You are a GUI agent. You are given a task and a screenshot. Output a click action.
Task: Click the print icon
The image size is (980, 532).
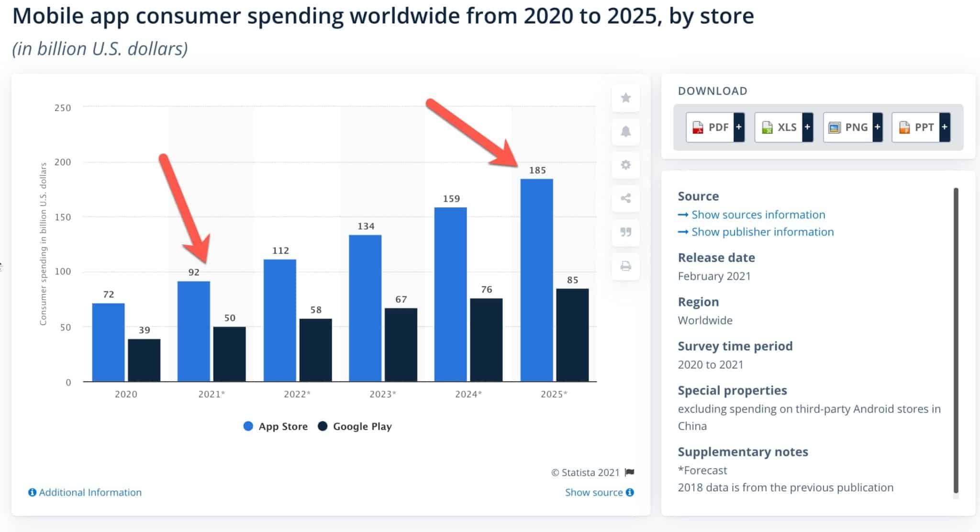(x=625, y=266)
